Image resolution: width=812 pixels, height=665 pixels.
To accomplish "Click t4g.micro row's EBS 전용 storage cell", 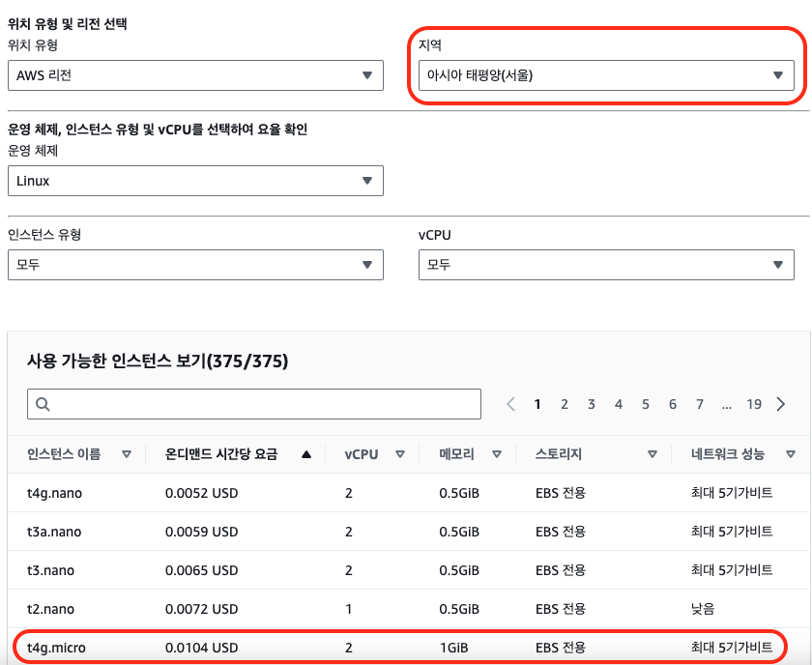I will (x=561, y=648).
